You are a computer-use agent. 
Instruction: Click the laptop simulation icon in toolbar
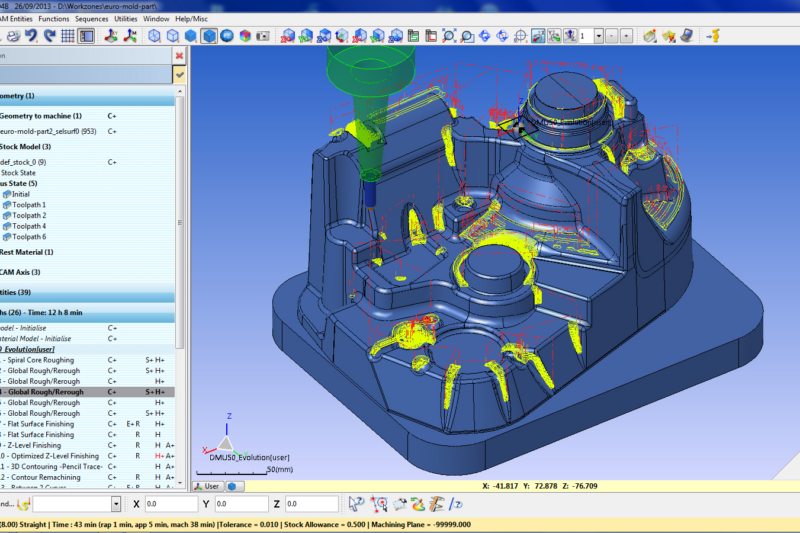pos(687,36)
